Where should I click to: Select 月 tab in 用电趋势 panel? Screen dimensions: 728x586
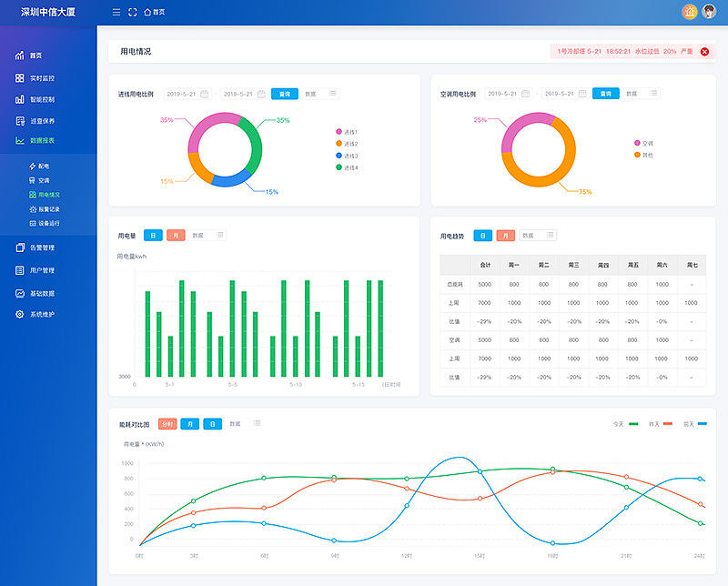(506, 236)
